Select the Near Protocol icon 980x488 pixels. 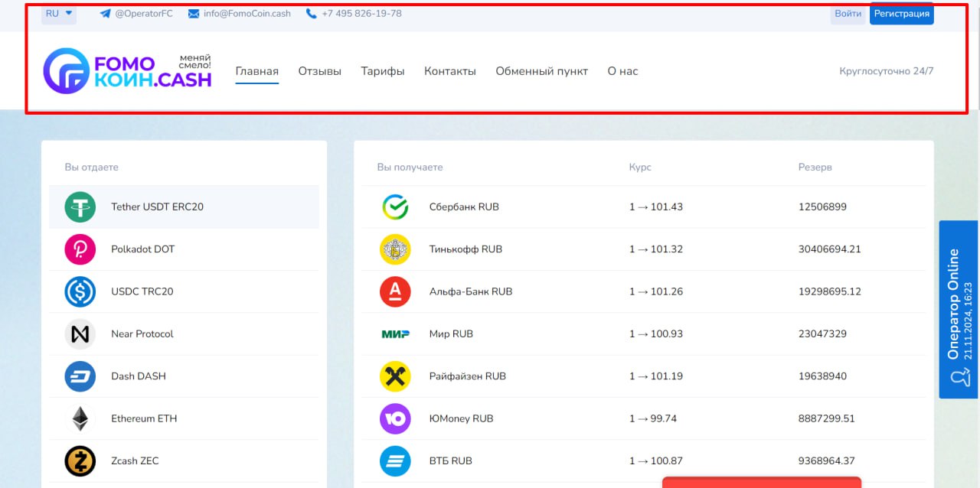80,334
